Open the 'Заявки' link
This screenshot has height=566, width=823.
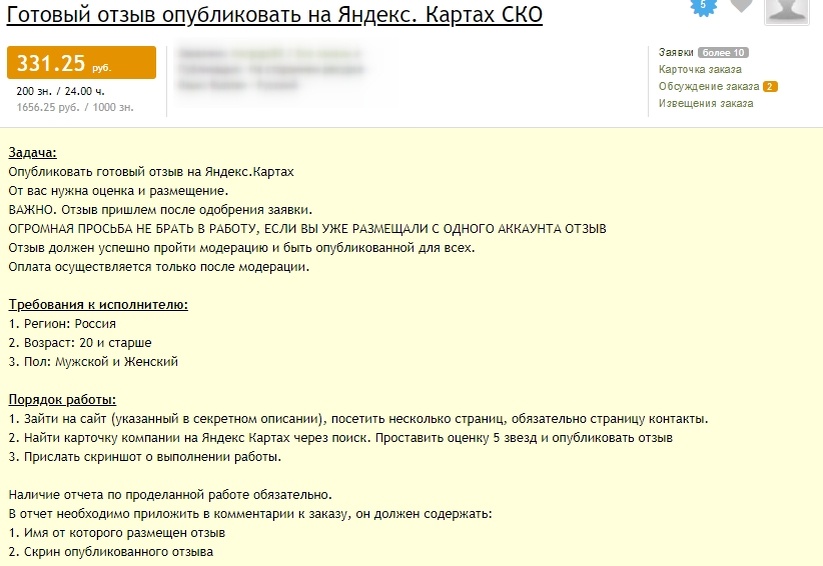coord(676,53)
